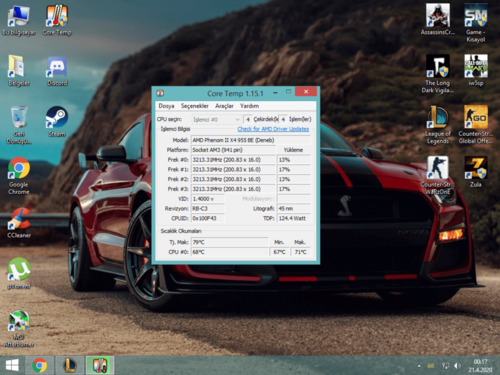Click the Model field AMD Phenom II
Screen dimensions: 500x375
pos(251,140)
